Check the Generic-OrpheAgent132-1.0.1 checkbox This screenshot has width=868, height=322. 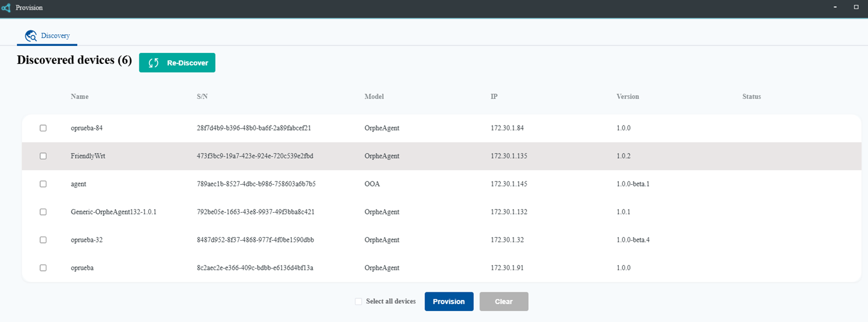[43, 212]
